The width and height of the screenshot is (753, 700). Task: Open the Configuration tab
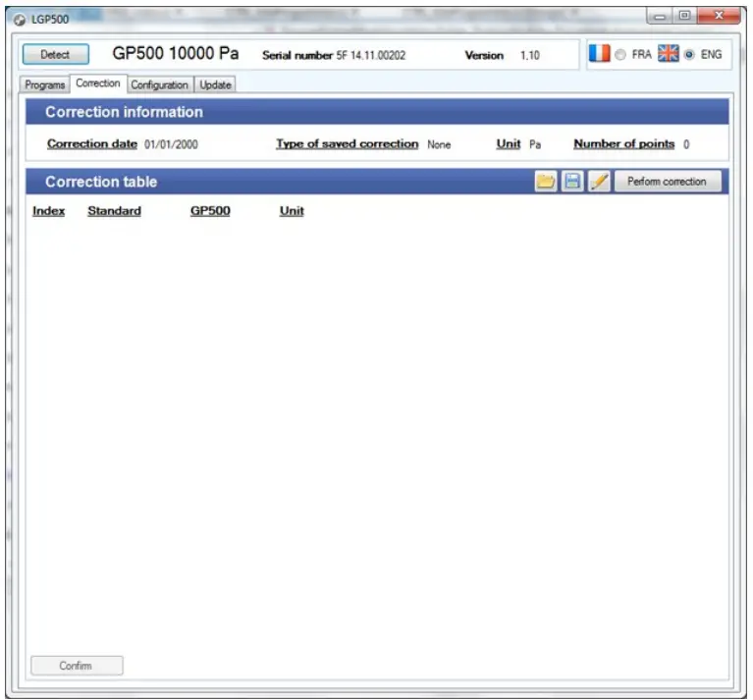click(159, 85)
